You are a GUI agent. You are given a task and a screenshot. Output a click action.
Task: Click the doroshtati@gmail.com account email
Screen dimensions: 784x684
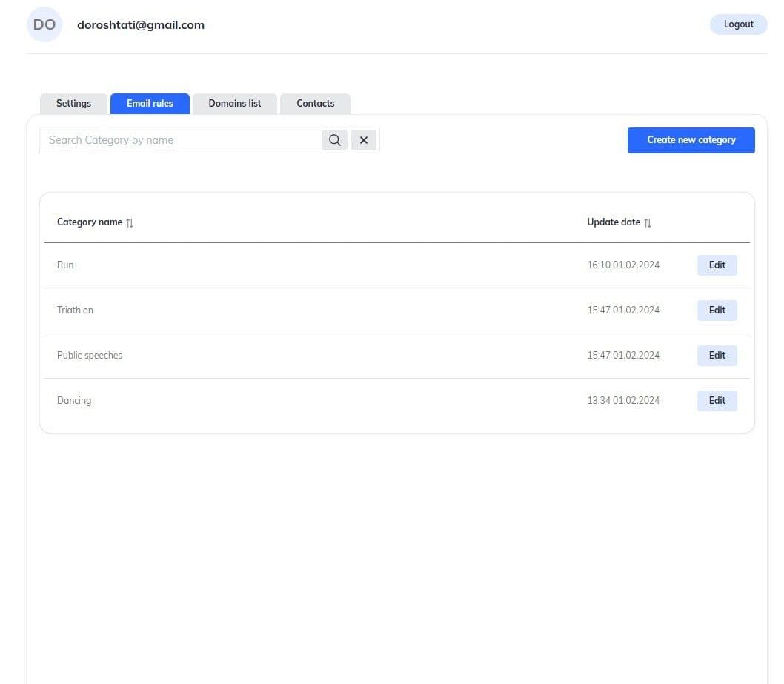click(x=141, y=24)
